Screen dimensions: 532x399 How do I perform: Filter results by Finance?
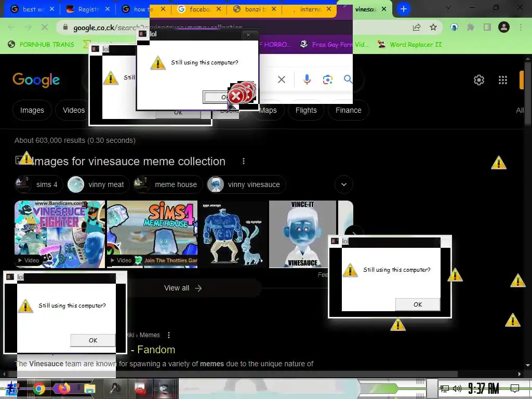[x=349, y=110]
